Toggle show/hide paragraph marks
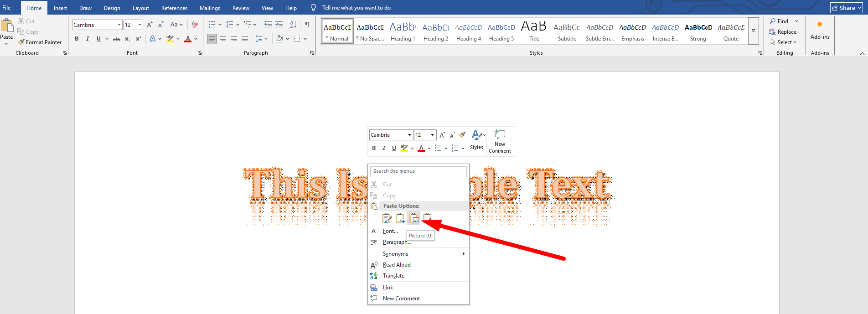This screenshot has height=314, width=868. pyautogui.click(x=307, y=25)
